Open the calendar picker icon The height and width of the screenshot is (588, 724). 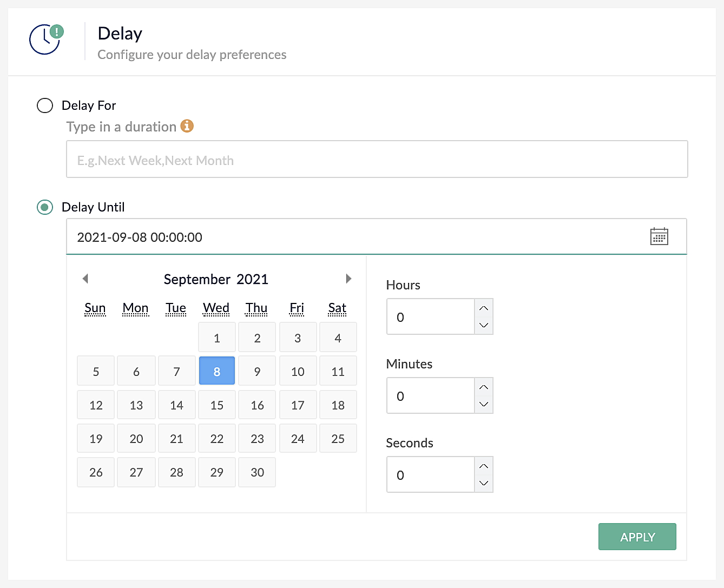[659, 236]
